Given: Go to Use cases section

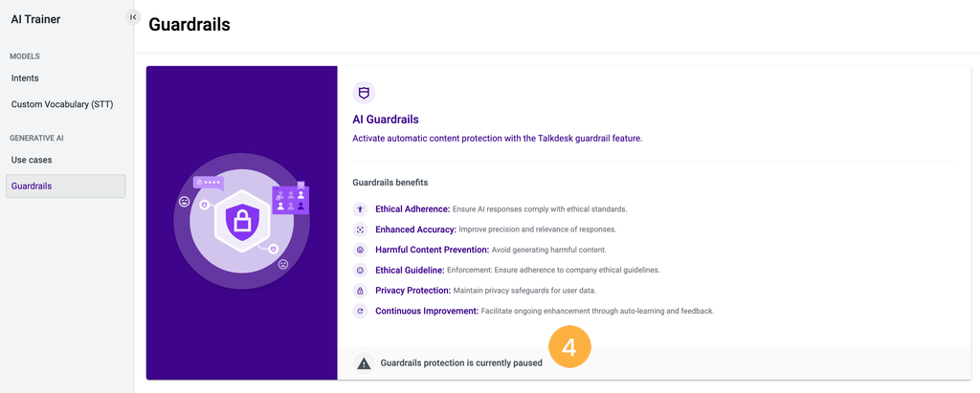Looking at the screenshot, I should pyautogui.click(x=32, y=160).
